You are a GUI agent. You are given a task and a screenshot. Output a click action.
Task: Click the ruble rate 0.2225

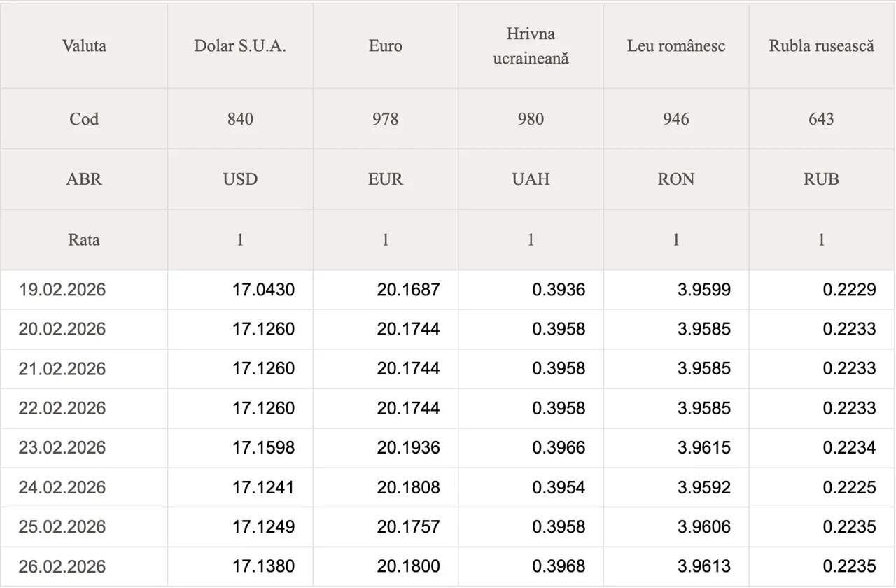tap(849, 487)
